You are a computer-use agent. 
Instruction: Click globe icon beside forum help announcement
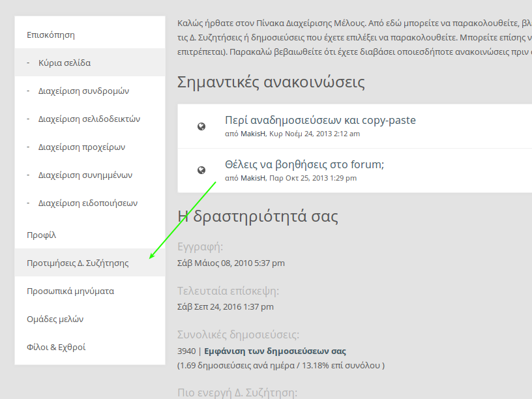click(201, 170)
